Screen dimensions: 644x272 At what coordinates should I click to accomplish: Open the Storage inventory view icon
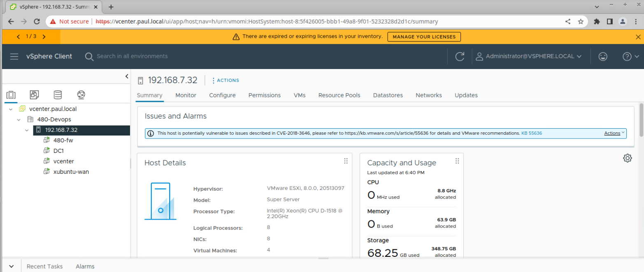click(x=58, y=95)
